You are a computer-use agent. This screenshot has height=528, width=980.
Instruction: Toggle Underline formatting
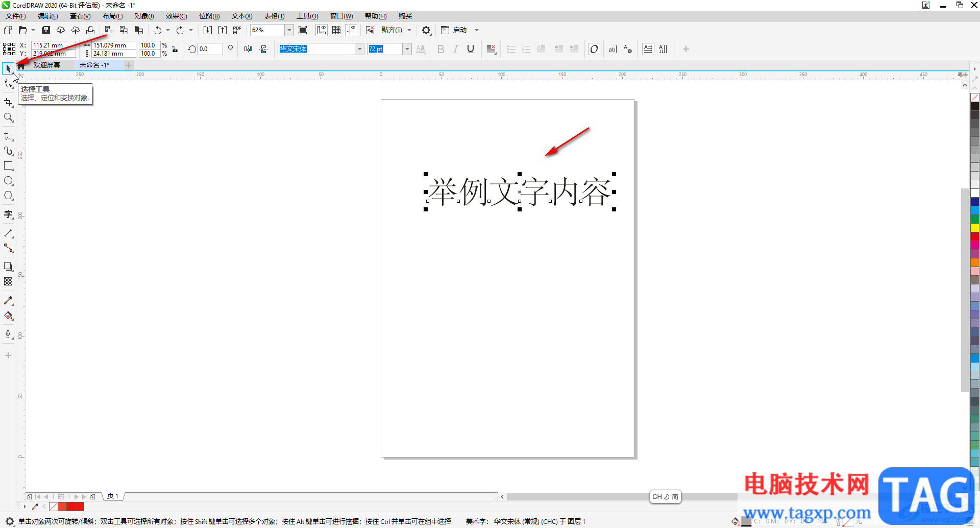tap(471, 49)
